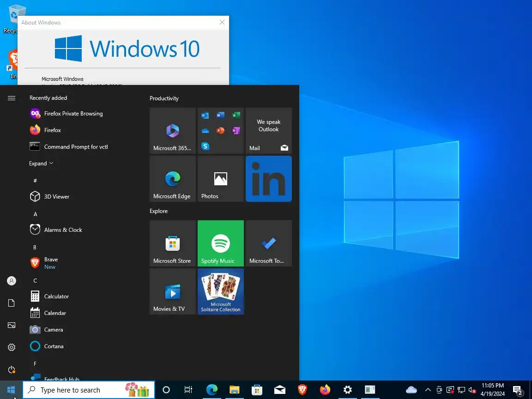Expand the Start menu hamburger navigation

[x=12, y=98]
